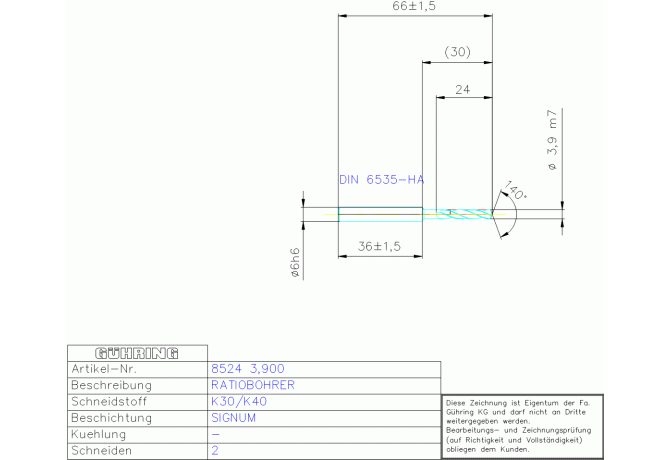Select the SIGNUM coating value
This screenshot has width=670, height=460.
click(234, 418)
